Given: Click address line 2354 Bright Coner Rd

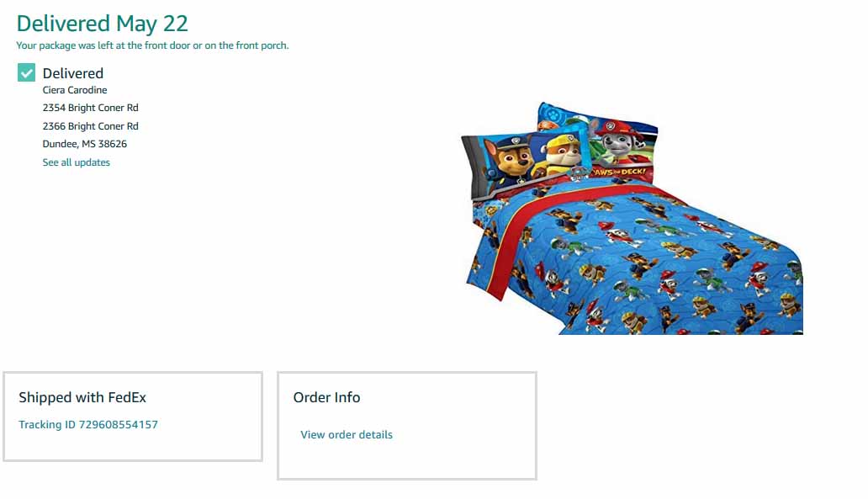Looking at the screenshot, I should [x=90, y=108].
